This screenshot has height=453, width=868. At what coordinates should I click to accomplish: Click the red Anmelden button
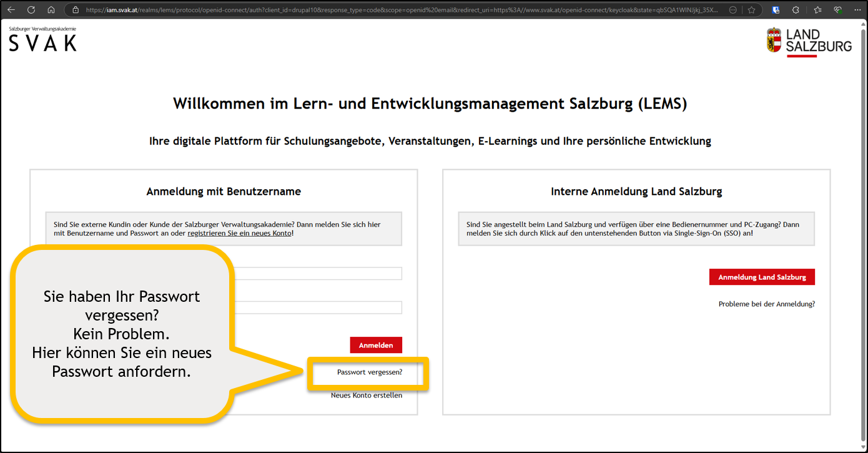[x=376, y=345]
